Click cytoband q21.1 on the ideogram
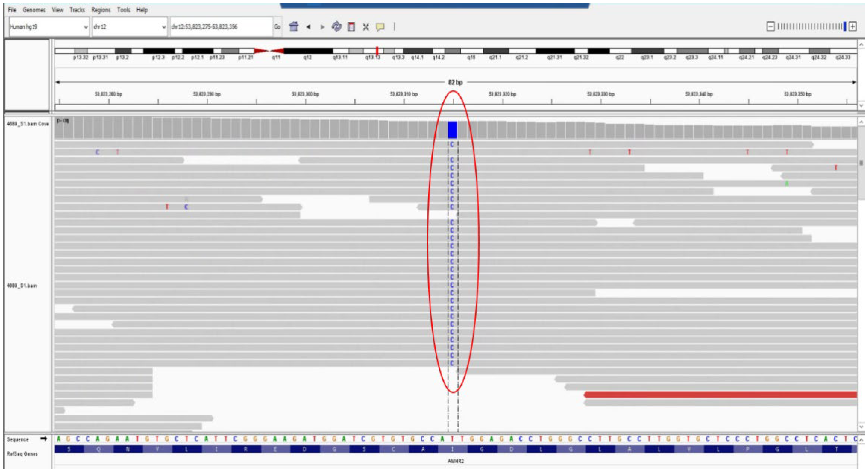The height and width of the screenshot is (472, 868). click(496, 51)
